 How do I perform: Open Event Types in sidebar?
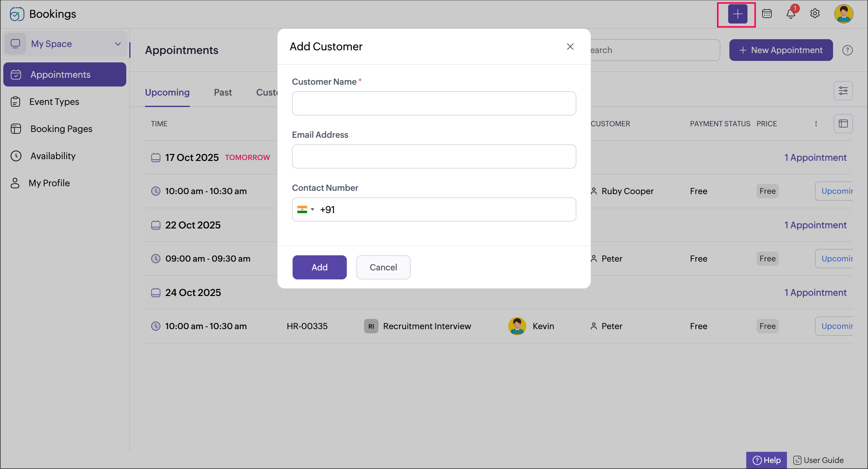click(x=54, y=102)
